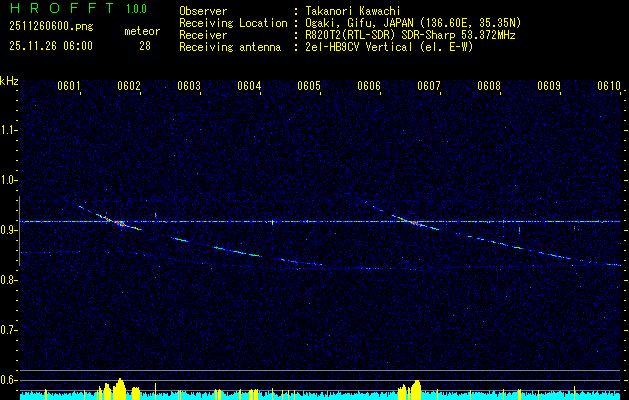Viewport: 629px width, 400px height.
Task: Select the 1.0 kHz frequency label
Action: pyautogui.click(x=9, y=180)
